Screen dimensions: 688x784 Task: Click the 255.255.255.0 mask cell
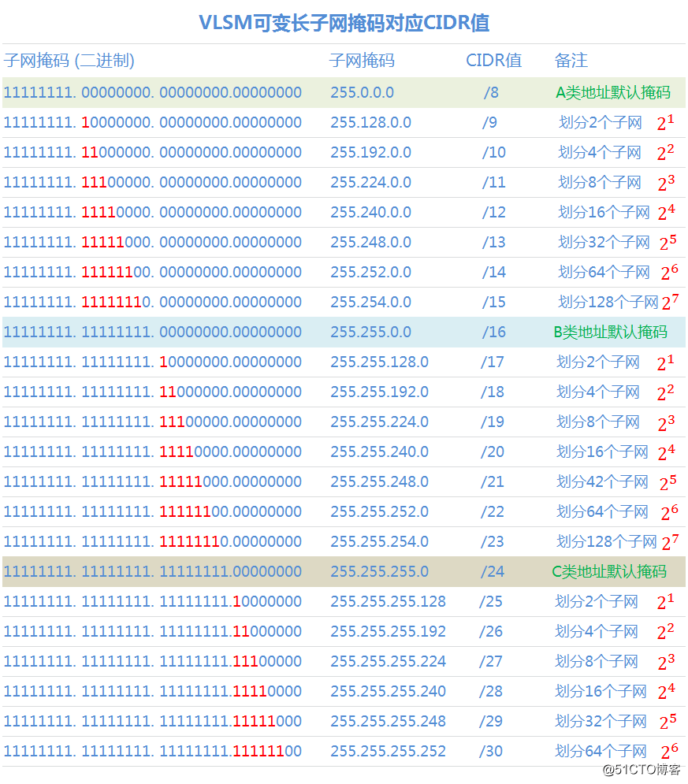[x=379, y=571]
